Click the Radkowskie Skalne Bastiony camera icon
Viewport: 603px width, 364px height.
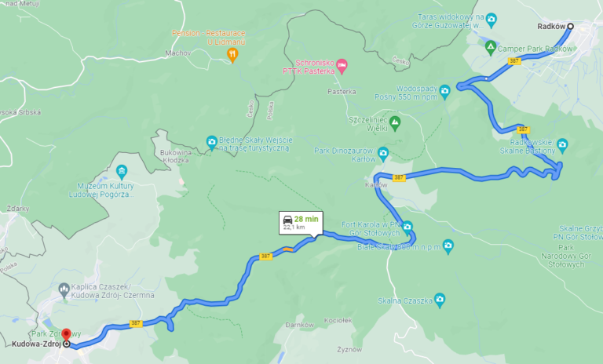562,145
